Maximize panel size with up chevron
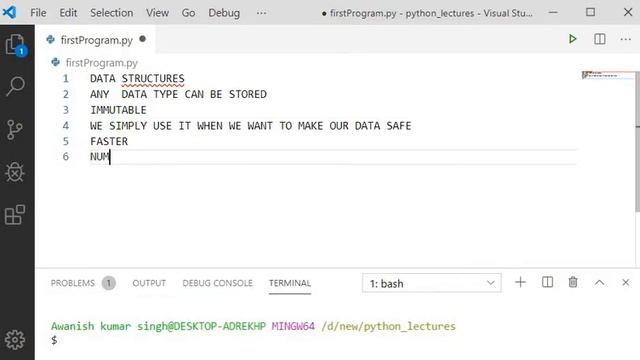Viewport: 640px width, 360px height. (x=599, y=282)
